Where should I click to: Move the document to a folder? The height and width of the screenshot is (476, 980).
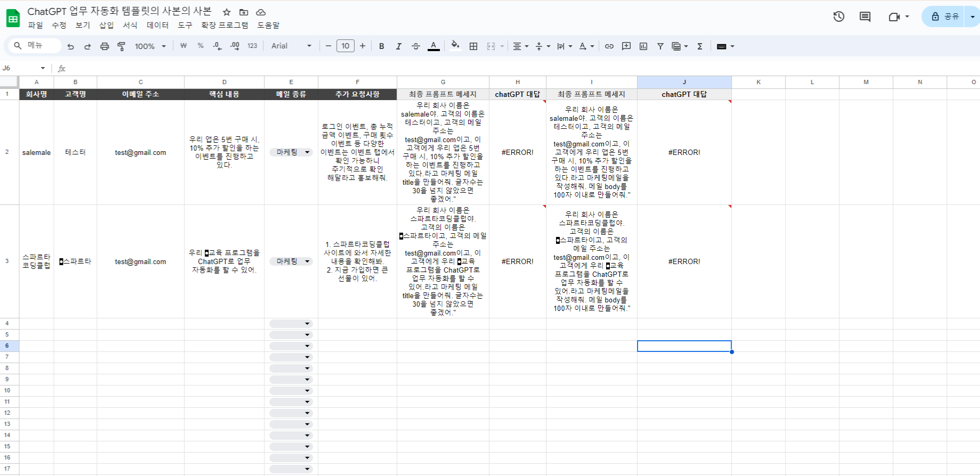(x=244, y=12)
